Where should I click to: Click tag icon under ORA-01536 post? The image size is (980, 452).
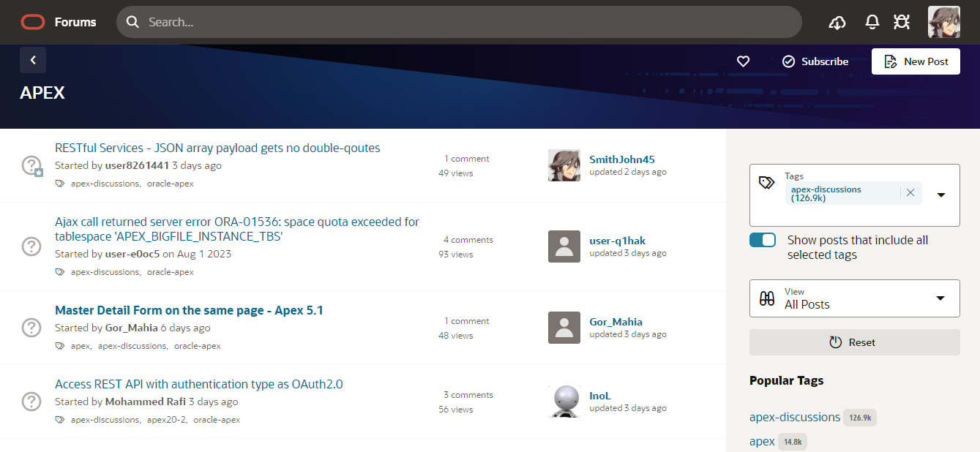(x=60, y=272)
